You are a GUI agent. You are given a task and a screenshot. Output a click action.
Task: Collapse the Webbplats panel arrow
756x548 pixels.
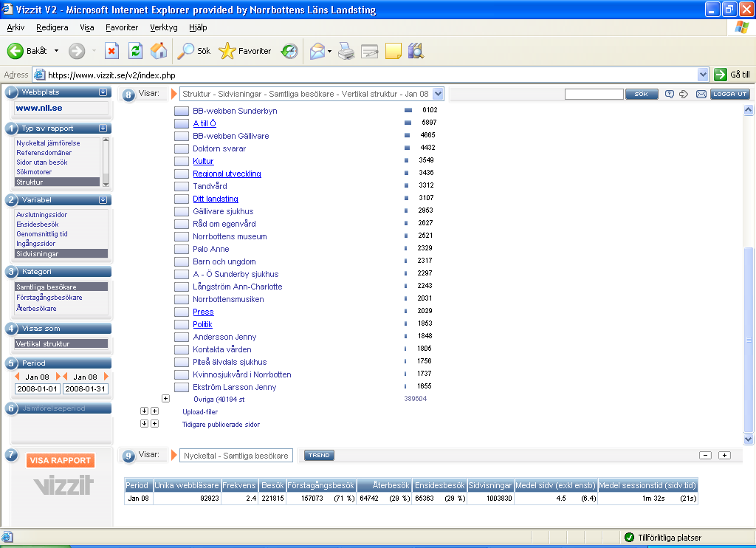pos(103,92)
